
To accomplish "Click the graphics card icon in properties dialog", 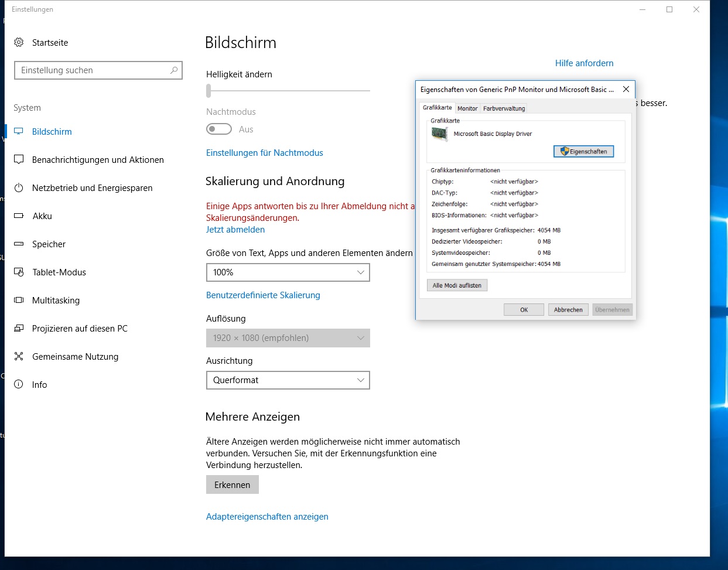I will (x=439, y=134).
